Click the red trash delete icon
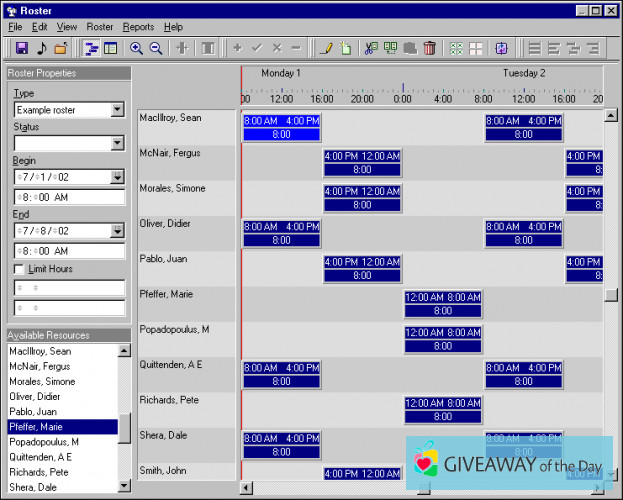Image resolution: width=623 pixels, height=500 pixels. [x=429, y=48]
